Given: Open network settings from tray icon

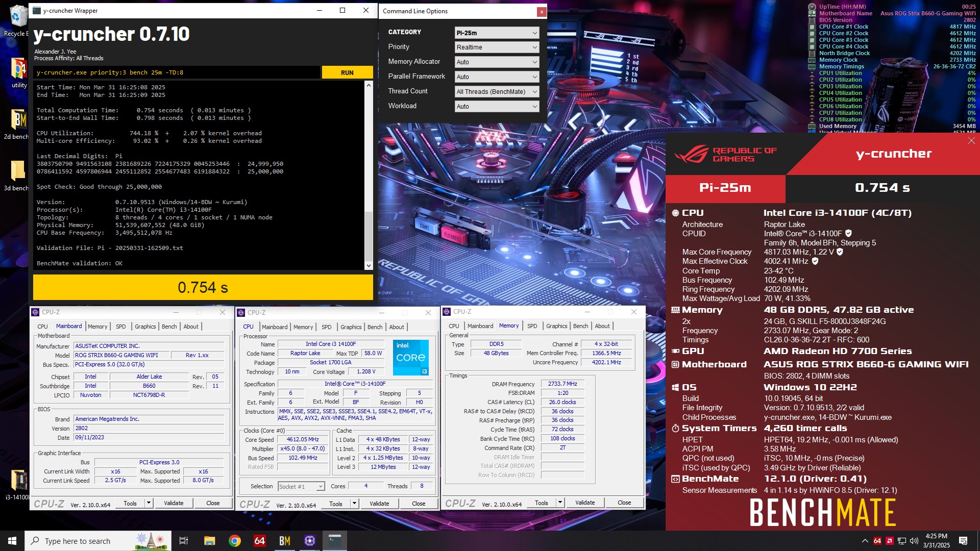Looking at the screenshot, I should tap(902, 541).
